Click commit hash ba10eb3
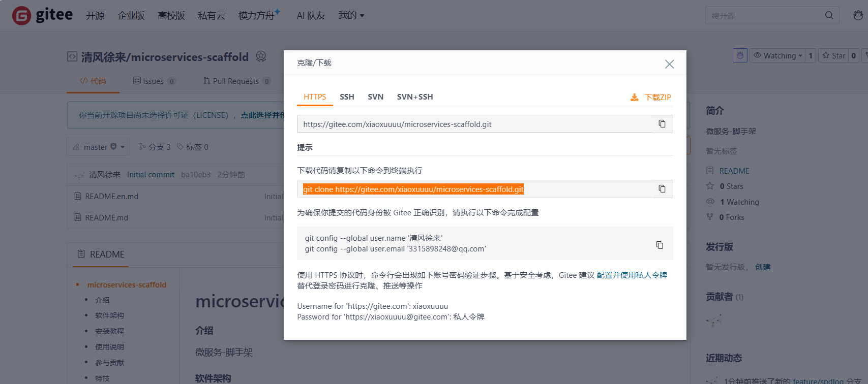 pyautogui.click(x=196, y=174)
